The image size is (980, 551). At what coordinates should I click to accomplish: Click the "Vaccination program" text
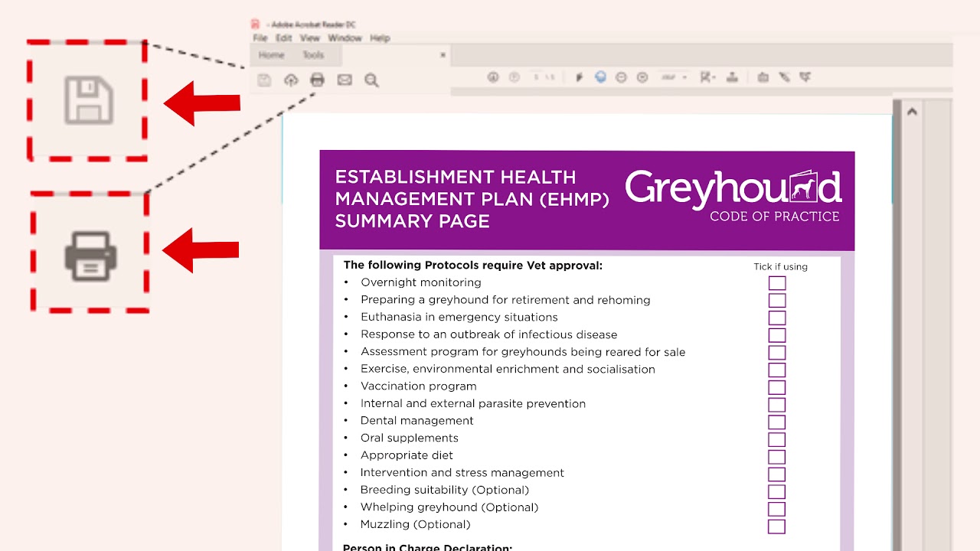(x=419, y=386)
